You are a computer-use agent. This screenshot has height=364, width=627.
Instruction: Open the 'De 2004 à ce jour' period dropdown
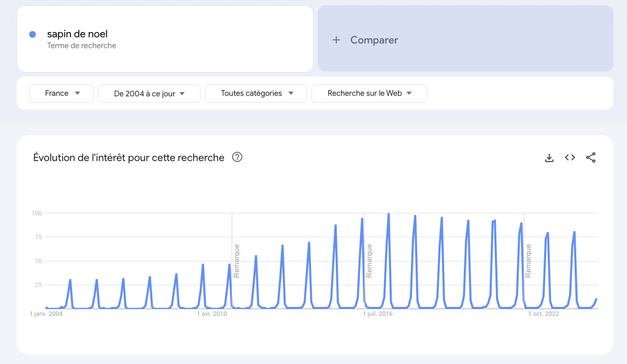(x=149, y=94)
